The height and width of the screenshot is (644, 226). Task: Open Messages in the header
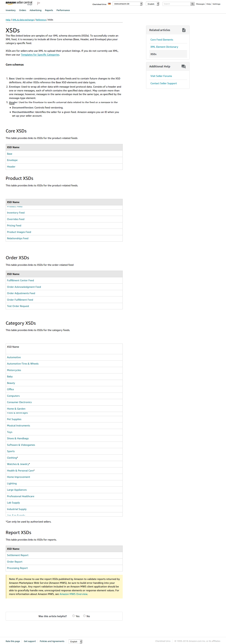200,4
